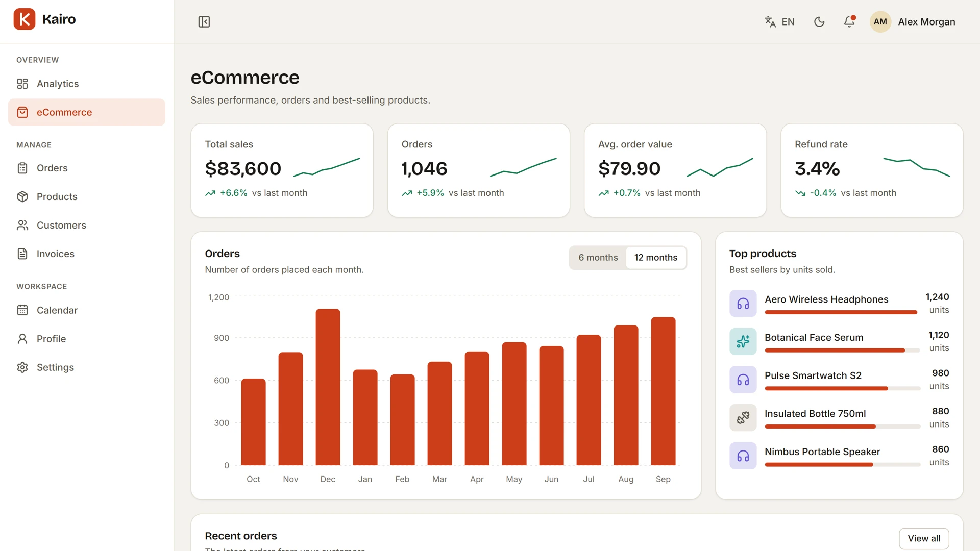The image size is (980, 551).
Task: Click the Insulated Bottle 750ml product name
Action: click(815, 414)
